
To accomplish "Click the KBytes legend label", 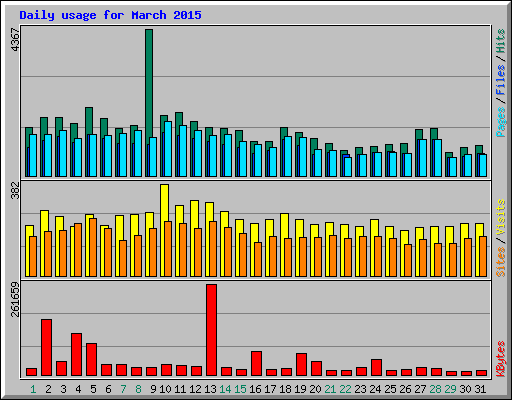I will coord(501,359).
